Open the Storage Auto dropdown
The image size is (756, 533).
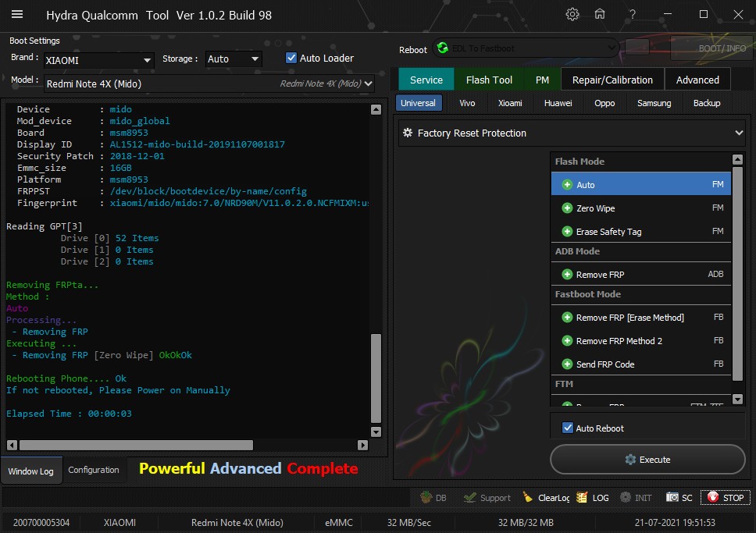[234, 59]
